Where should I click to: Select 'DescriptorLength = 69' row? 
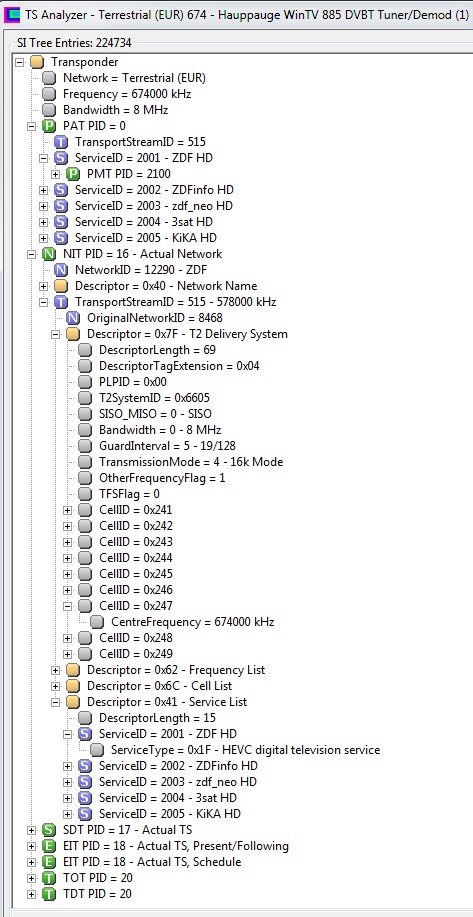(x=157, y=350)
